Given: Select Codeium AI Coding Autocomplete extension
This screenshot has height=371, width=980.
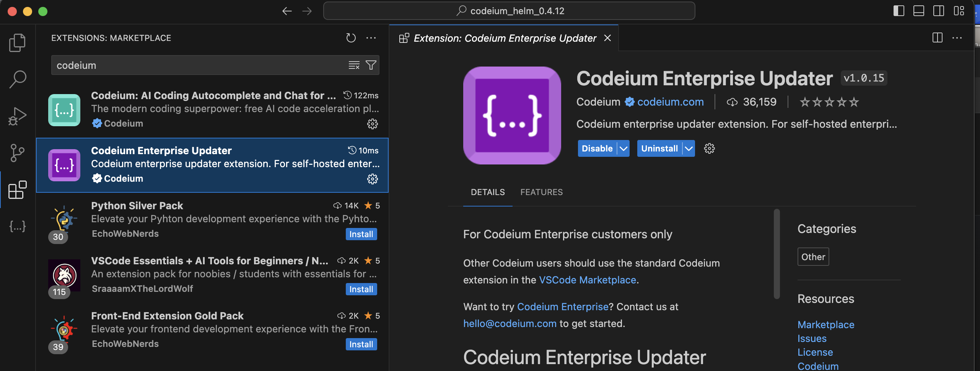Looking at the screenshot, I should (212, 110).
